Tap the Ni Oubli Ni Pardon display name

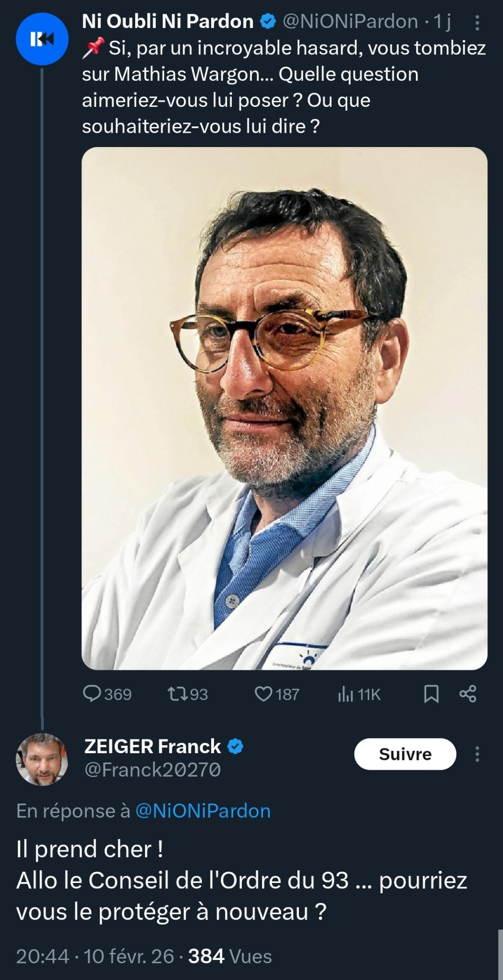(168, 22)
